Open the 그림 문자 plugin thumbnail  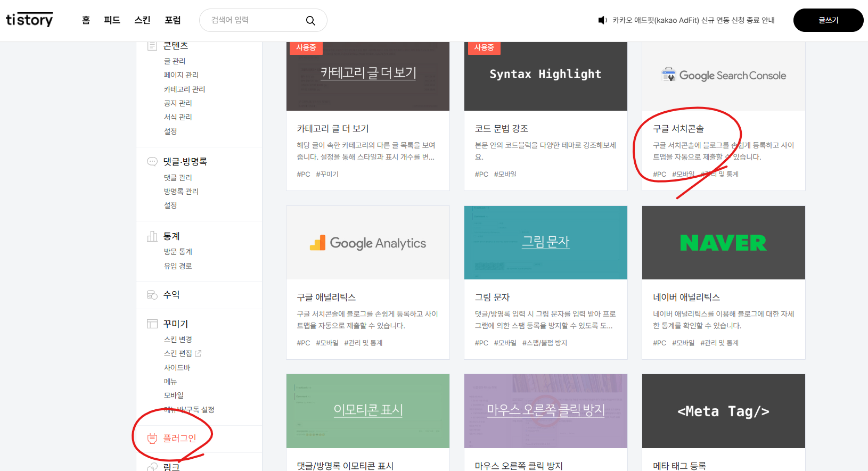pyautogui.click(x=546, y=243)
